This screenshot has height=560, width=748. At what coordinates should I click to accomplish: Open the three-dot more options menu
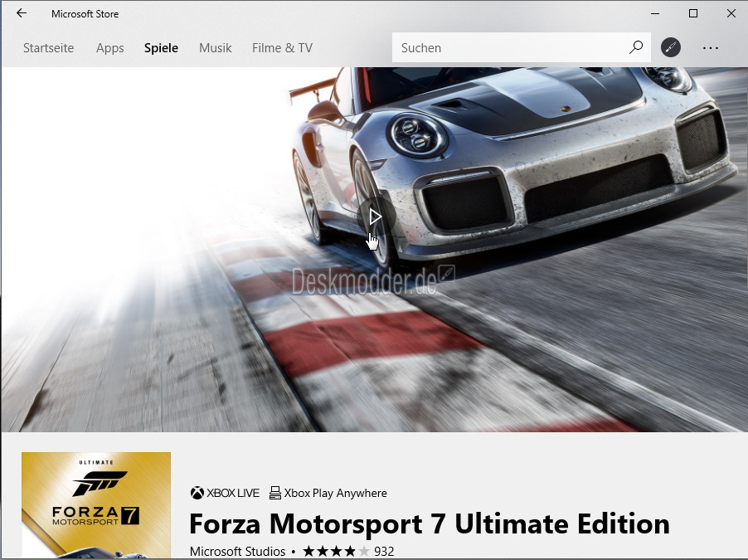coord(711,48)
